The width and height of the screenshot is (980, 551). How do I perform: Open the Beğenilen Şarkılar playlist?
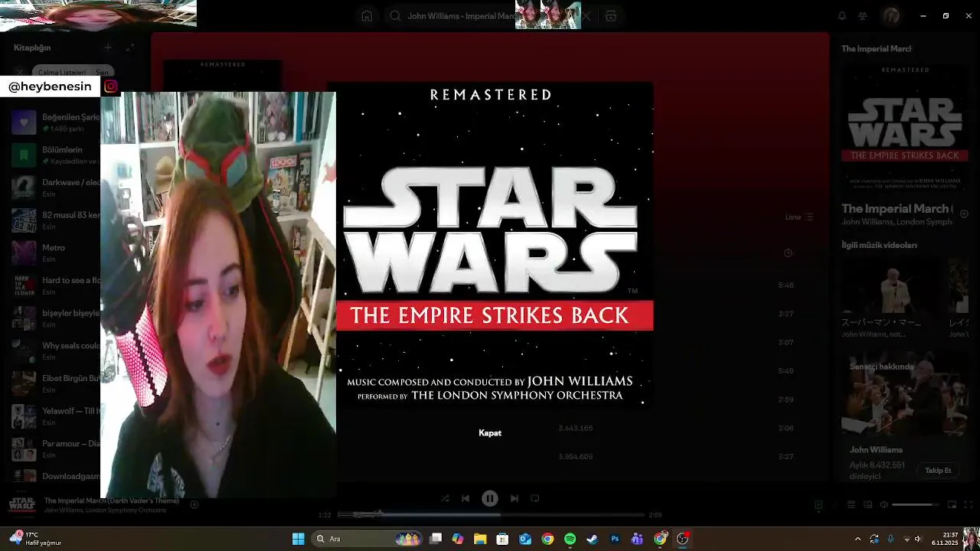(x=55, y=122)
